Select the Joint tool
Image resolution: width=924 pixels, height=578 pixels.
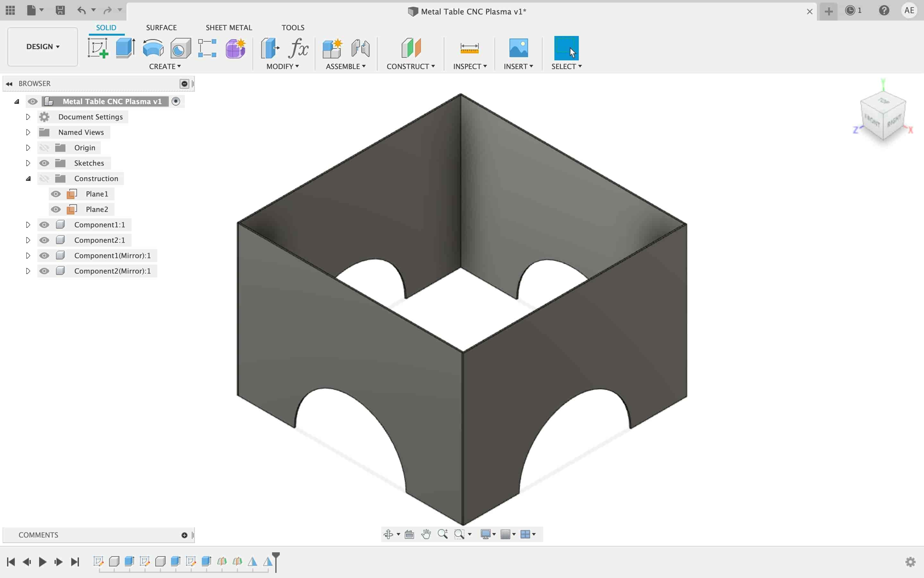[360, 48]
